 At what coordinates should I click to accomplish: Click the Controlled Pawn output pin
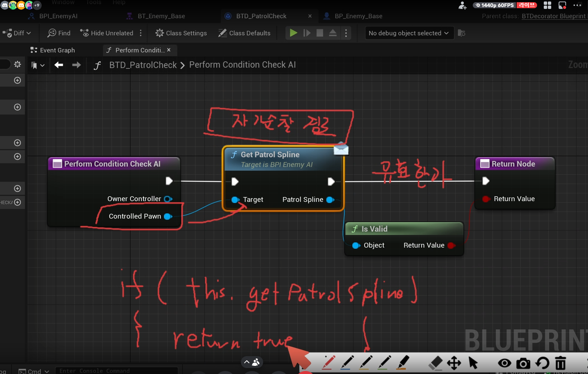168,216
